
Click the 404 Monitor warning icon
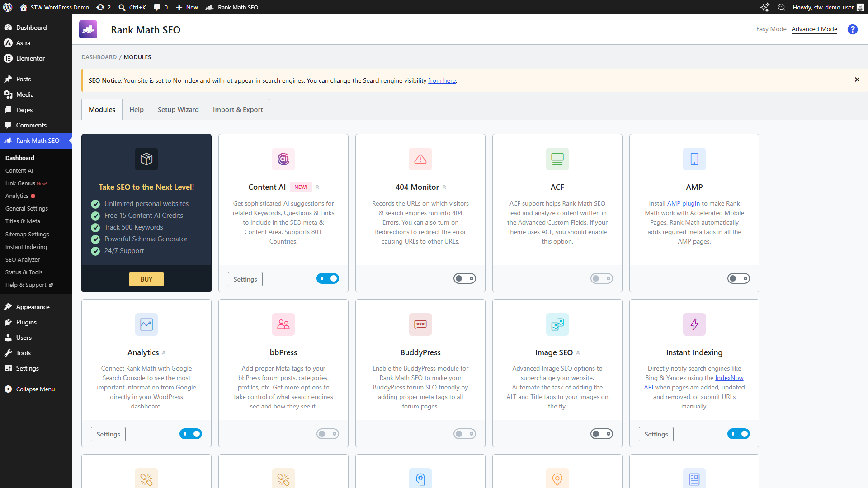(420, 159)
